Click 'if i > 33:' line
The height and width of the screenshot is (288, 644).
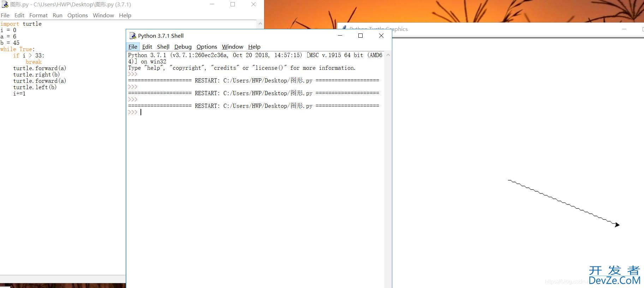coord(29,55)
